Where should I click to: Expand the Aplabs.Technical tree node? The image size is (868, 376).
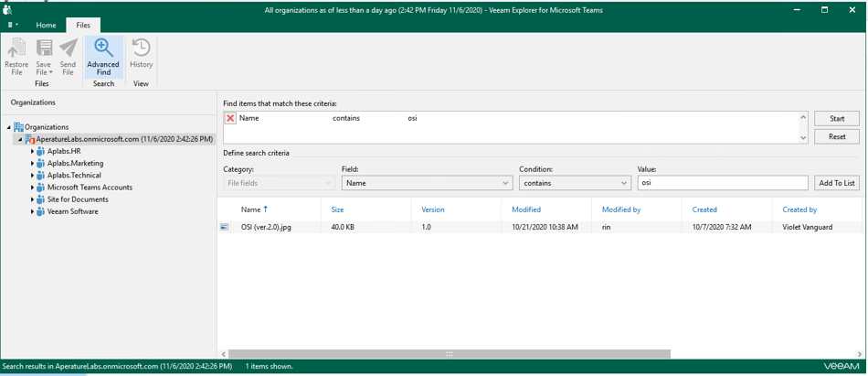point(32,176)
